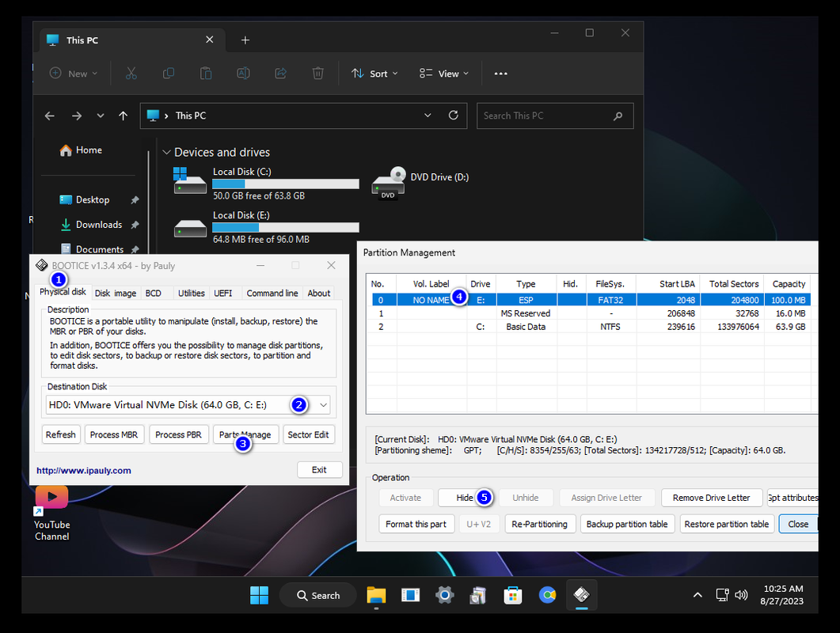Open the Sort dropdown menu
The width and height of the screenshot is (840, 633).
click(x=374, y=74)
